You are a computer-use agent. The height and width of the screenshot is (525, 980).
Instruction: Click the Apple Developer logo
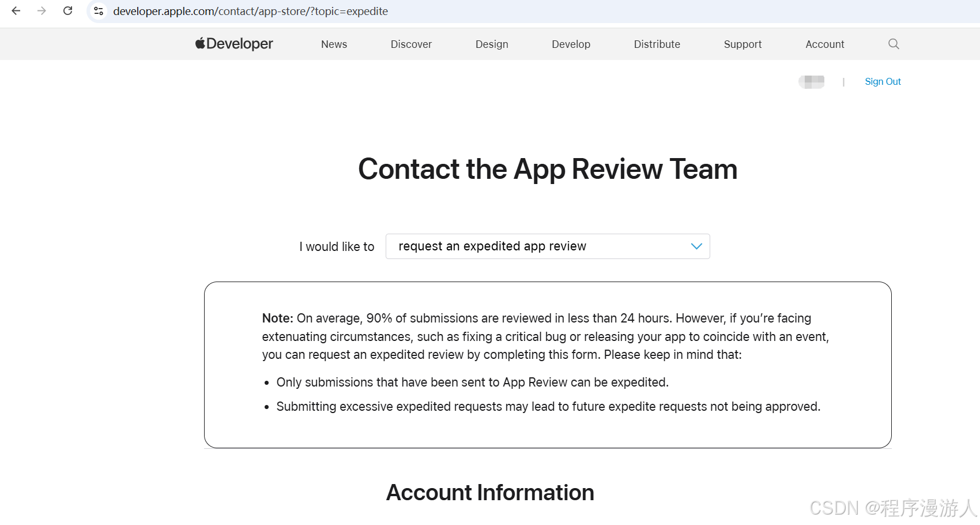pyautogui.click(x=234, y=44)
